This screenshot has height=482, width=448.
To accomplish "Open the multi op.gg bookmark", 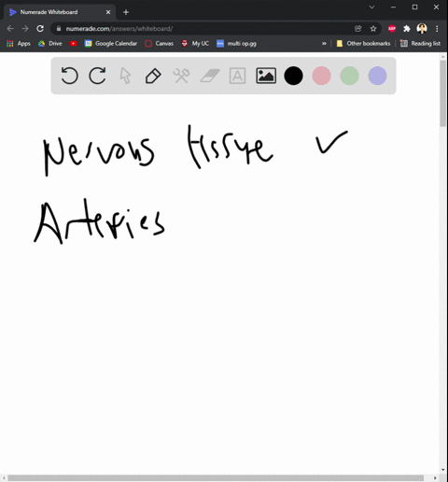I will pos(237,44).
